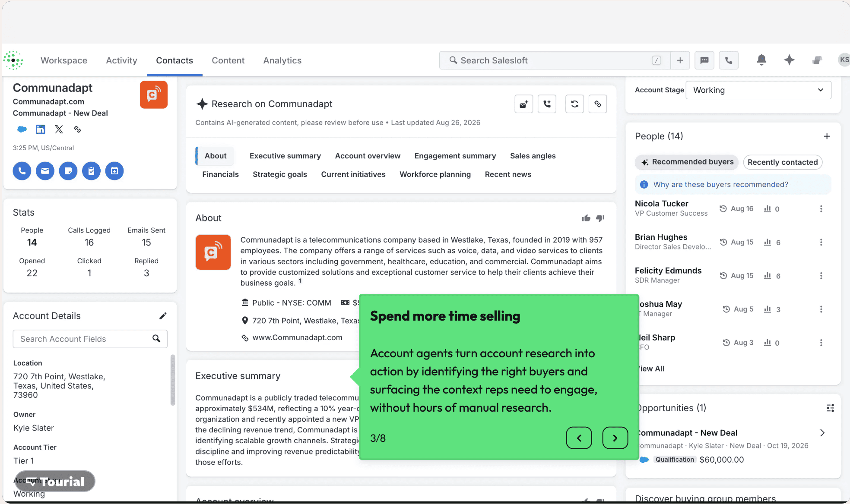Give thumbs down on About section
The width and height of the screenshot is (850, 504).
click(x=600, y=218)
